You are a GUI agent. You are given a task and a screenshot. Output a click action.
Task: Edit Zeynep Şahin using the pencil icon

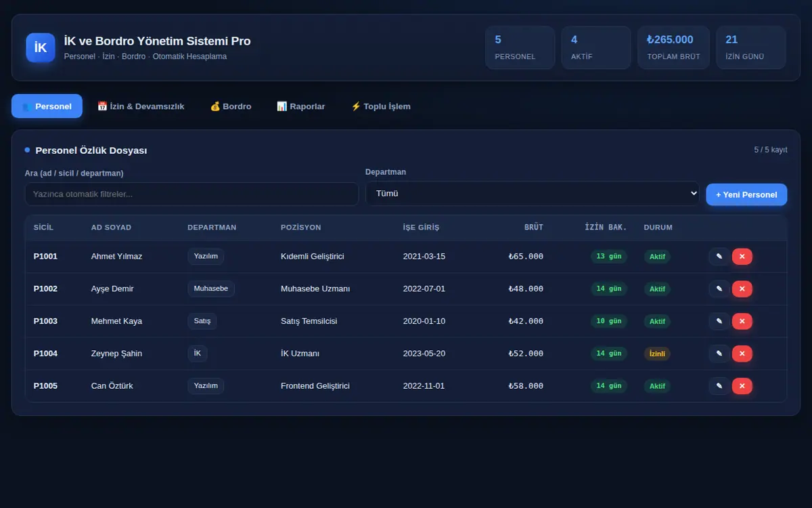click(x=719, y=354)
